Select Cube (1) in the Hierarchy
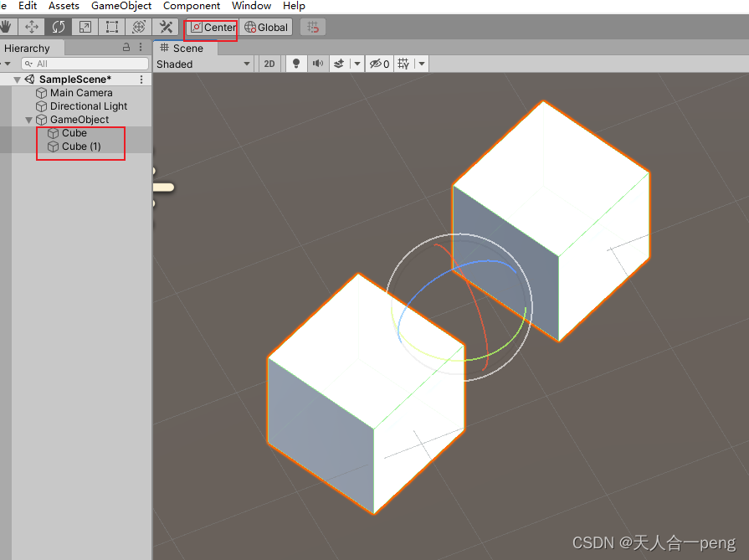The width and height of the screenshot is (749, 560). click(81, 146)
